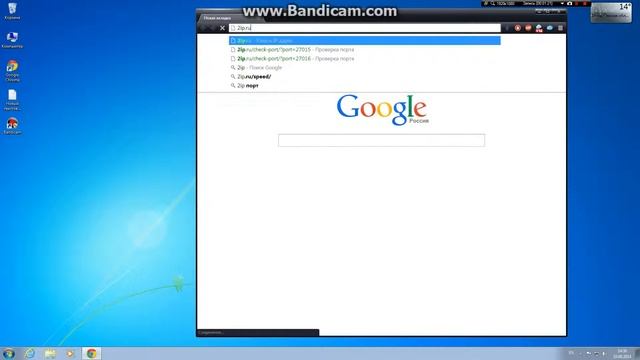Click the browser address bar
This screenshot has height=360, width=640.
coord(365,28)
